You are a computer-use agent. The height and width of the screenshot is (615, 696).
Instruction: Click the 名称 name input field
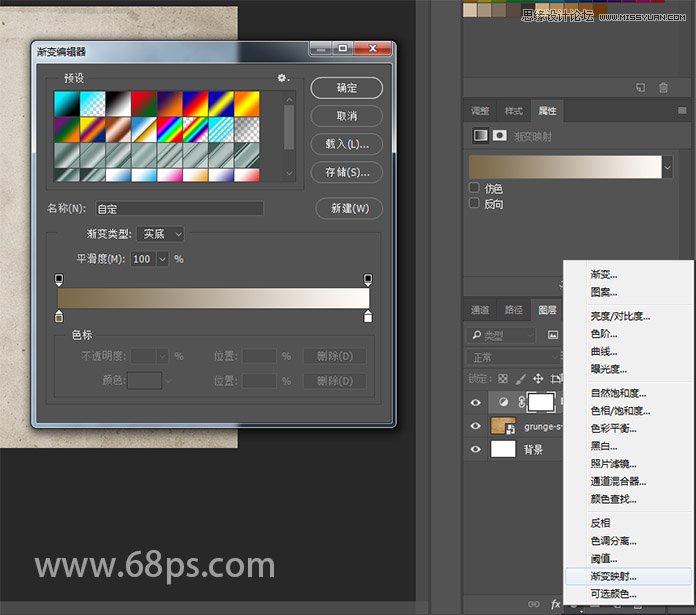[179, 209]
